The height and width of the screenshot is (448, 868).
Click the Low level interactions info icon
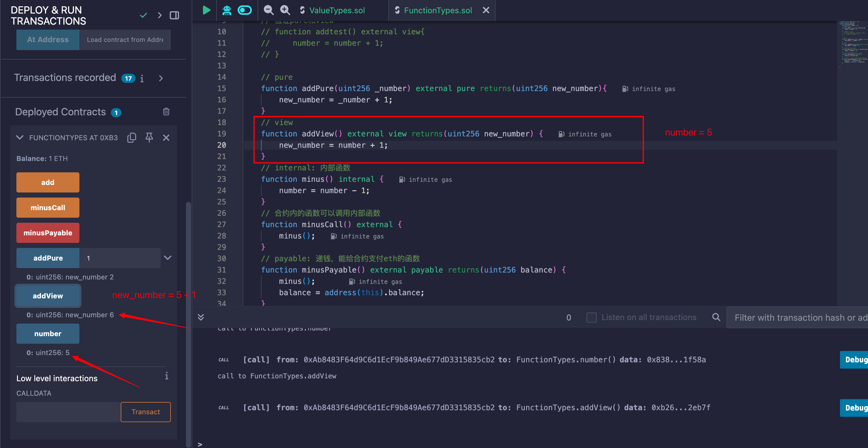166,376
